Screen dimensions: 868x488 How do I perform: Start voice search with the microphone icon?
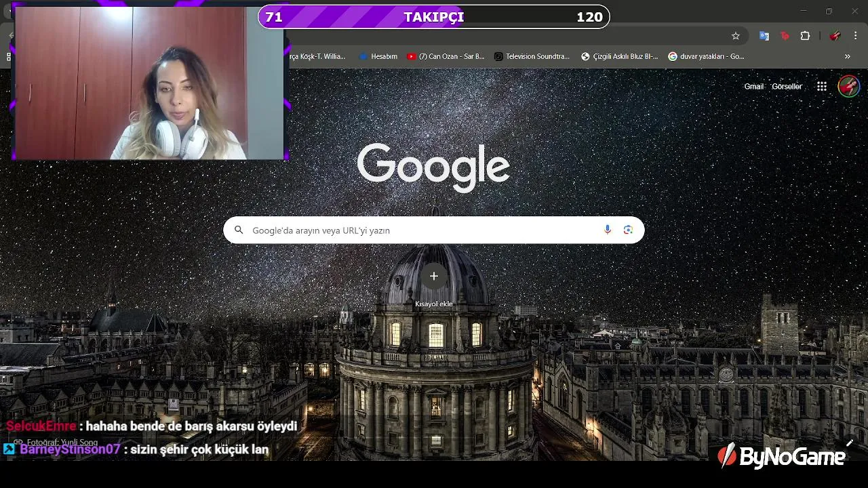coord(608,230)
